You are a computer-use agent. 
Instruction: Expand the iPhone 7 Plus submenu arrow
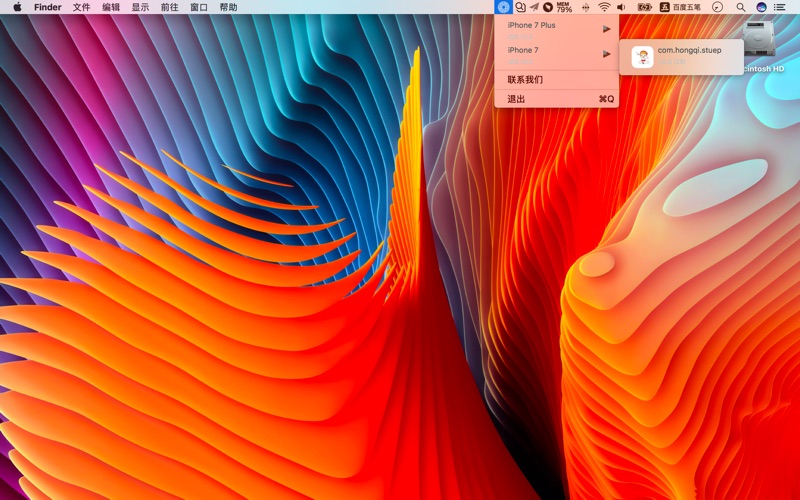click(x=606, y=30)
